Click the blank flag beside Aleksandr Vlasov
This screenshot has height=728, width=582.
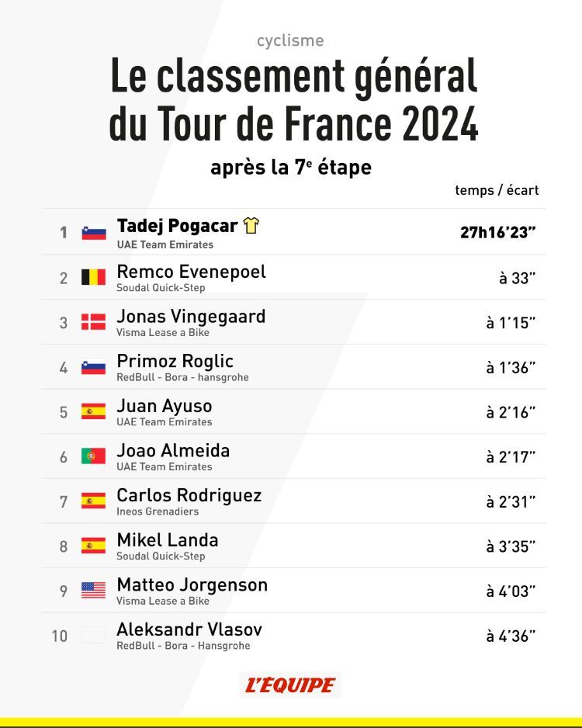[x=94, y=636]
